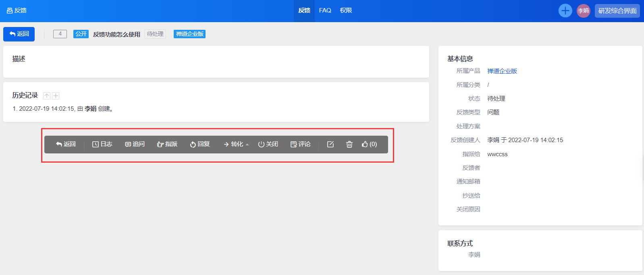Click 追问 to ask a follow-up

coord(135,144)
